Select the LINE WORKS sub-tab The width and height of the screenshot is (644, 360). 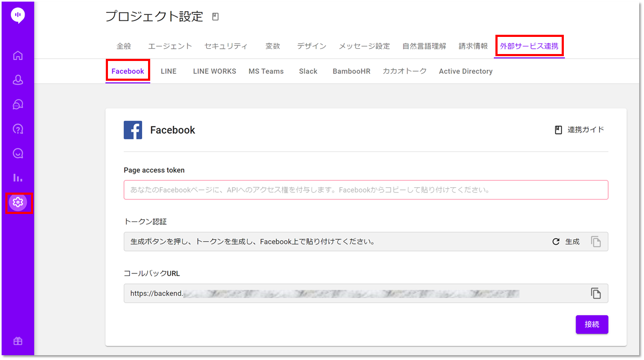pos(214,71)
